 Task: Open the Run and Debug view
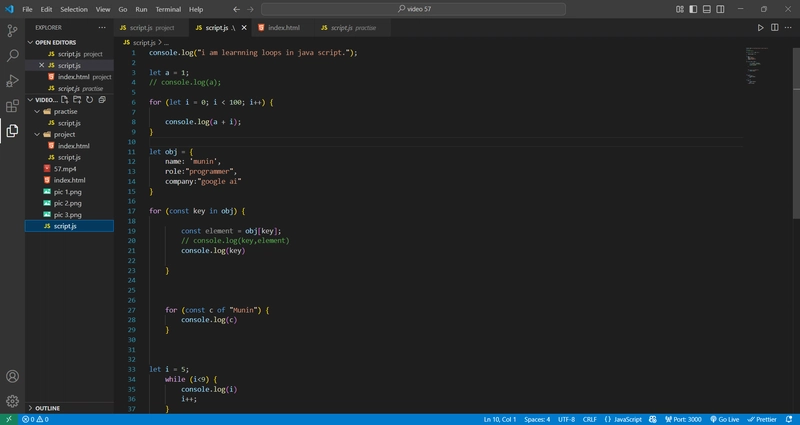12,81
